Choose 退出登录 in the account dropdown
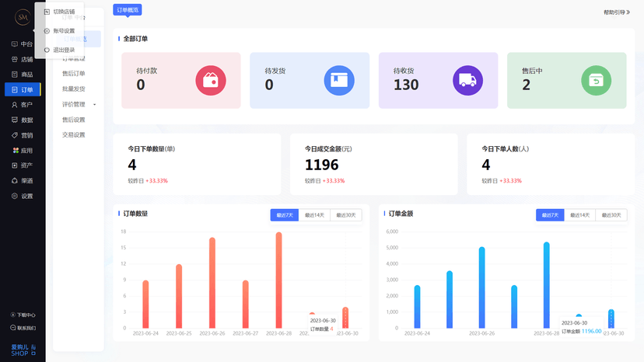 tap(64, 50)
